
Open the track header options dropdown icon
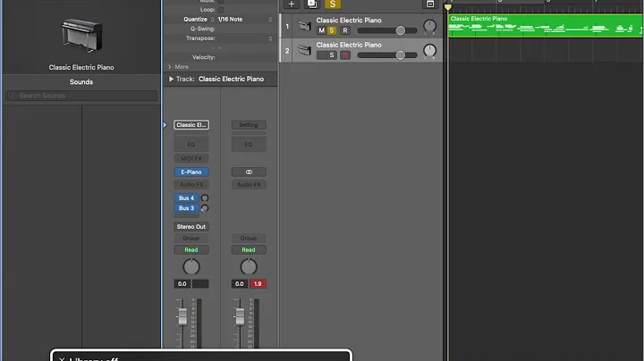point(429,4)
